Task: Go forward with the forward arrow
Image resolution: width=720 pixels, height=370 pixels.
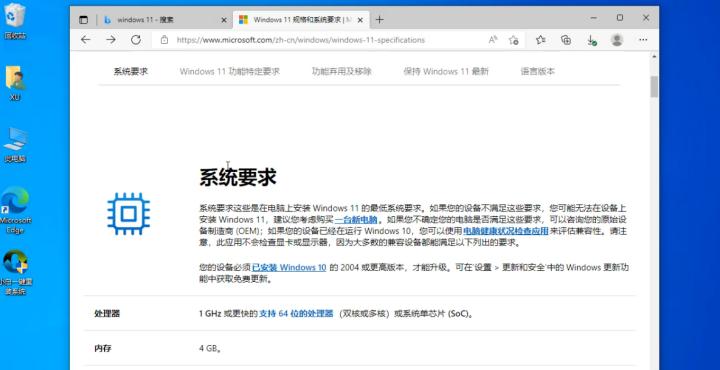Action: pos(111,40)
